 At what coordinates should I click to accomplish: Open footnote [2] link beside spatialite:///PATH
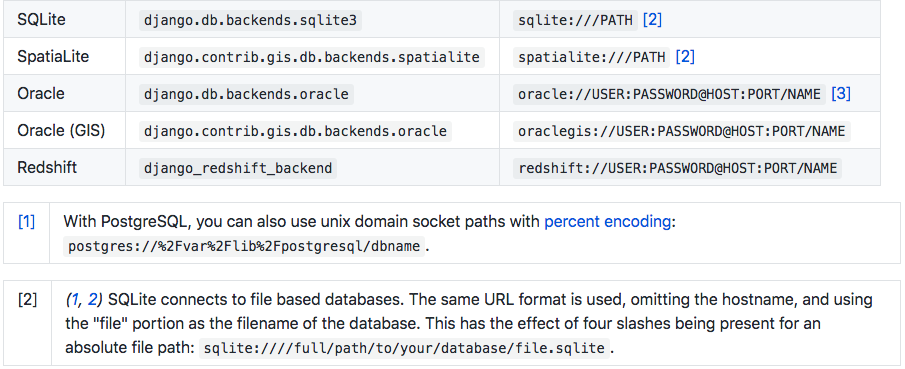685,57
